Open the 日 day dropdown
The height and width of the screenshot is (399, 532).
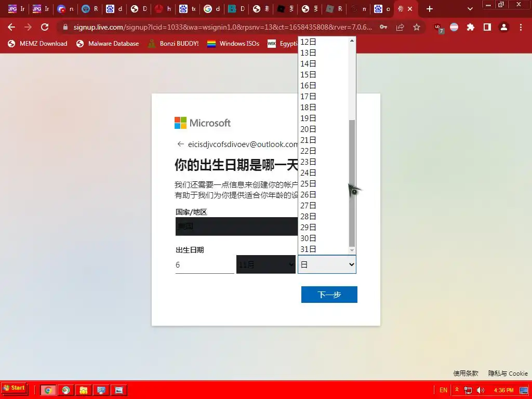327,264
